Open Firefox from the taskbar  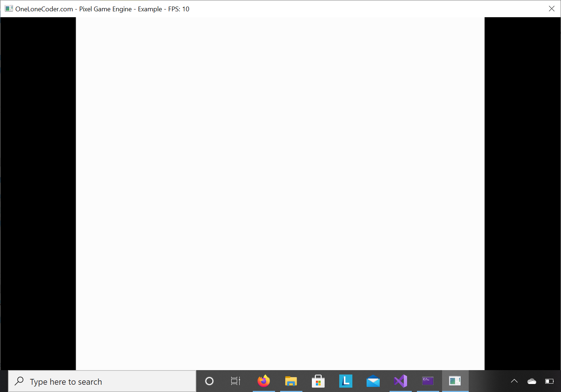pyautogui.click(x=264, y=381)
